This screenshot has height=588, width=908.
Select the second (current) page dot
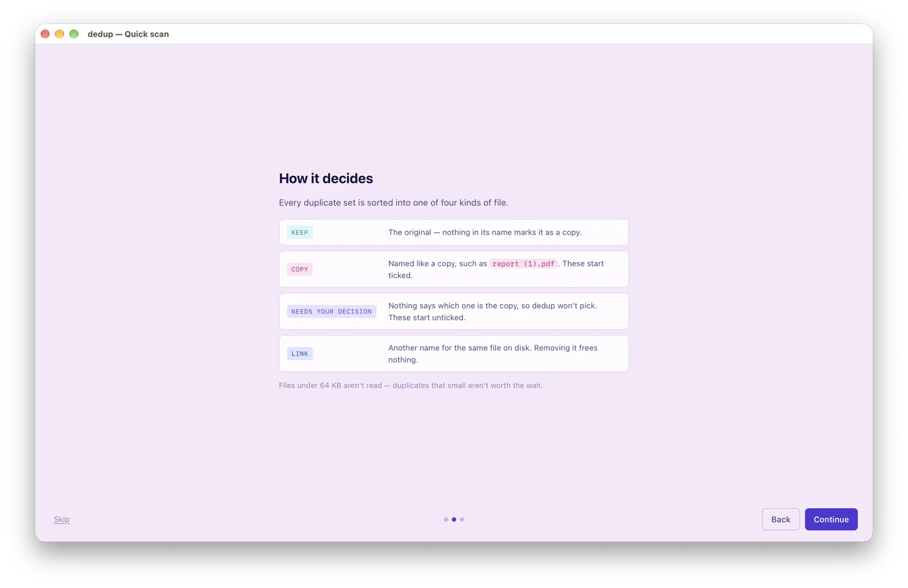[454, 519]
